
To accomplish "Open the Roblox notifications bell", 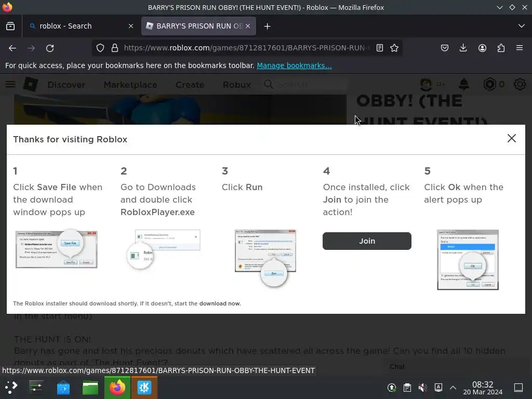I will [464, 84].
